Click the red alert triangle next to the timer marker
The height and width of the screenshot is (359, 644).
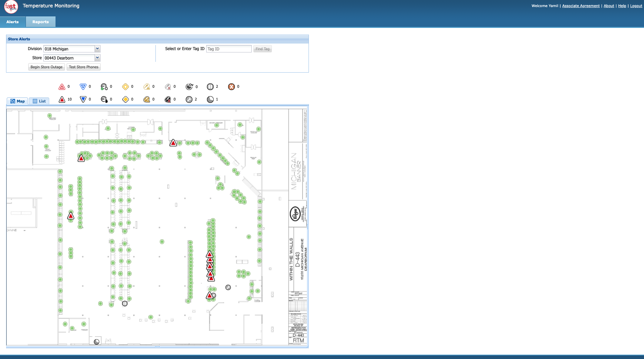pyautogui.click(x=210, y=295)
